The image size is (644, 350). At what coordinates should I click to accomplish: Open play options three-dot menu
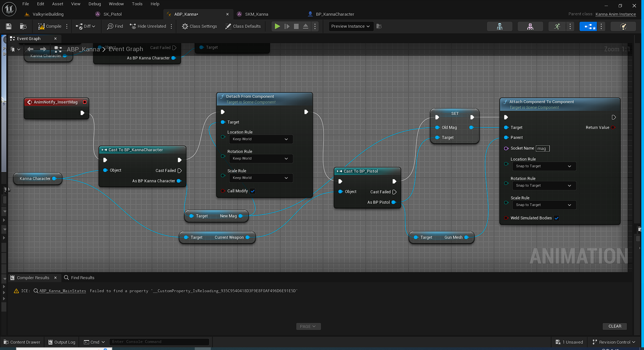[315, 26]
